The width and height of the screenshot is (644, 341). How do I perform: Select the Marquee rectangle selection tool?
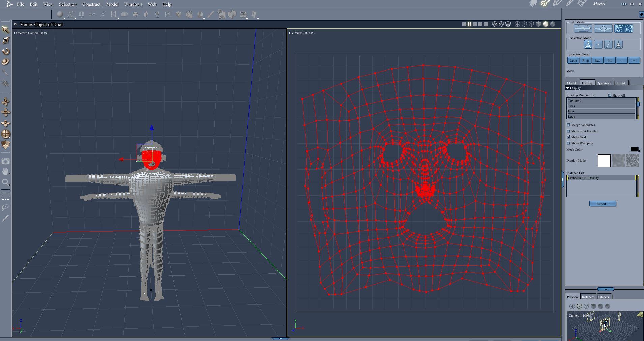5,197
